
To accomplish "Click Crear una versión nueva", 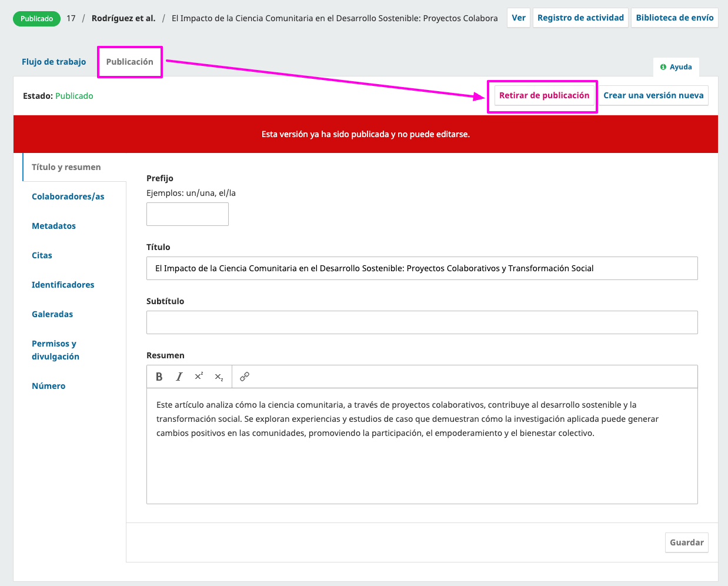I will [x=653, y=95].
